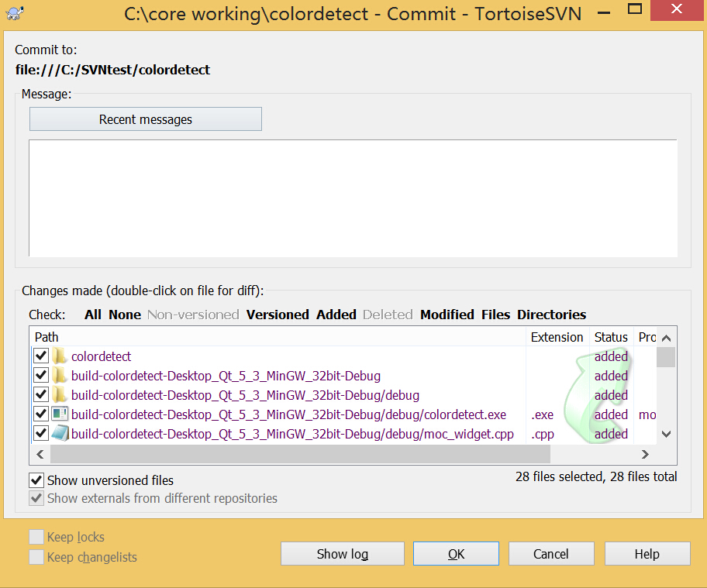Click the partially visible Pro column header
This screenshot has height=588, width=707.
coord(645,337)
